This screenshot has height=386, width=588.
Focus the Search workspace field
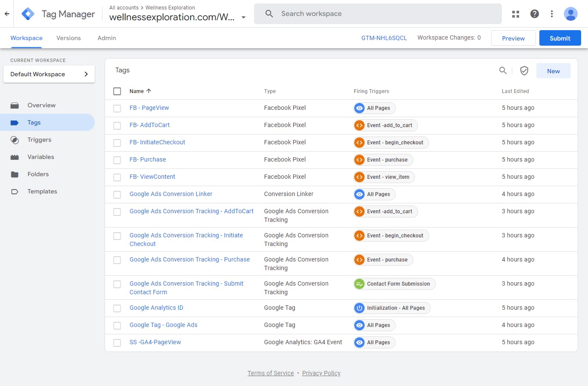click(378, 14)
